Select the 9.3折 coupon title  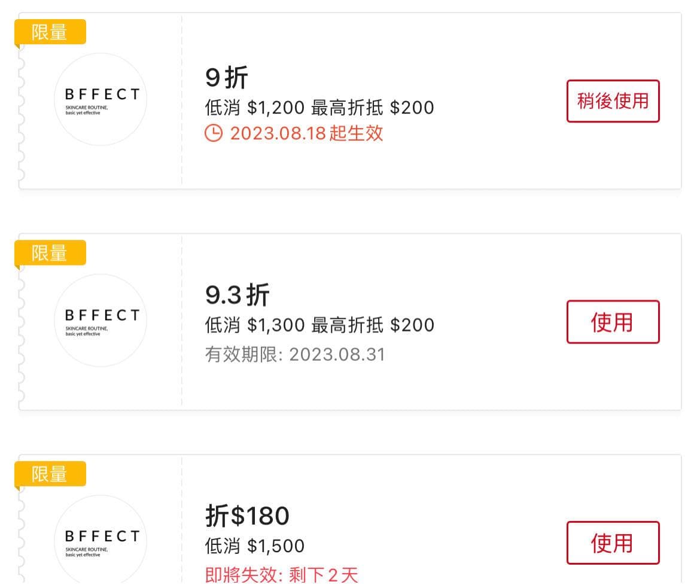(x=238, y=295)
